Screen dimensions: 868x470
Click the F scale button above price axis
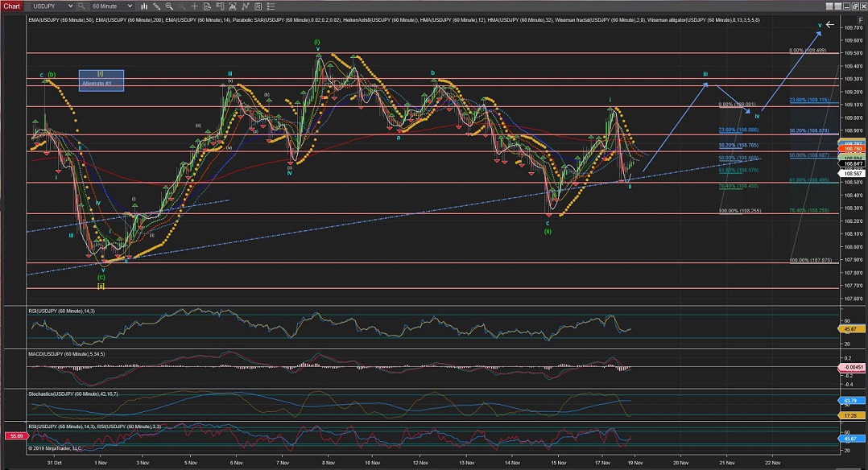point(860,20)
